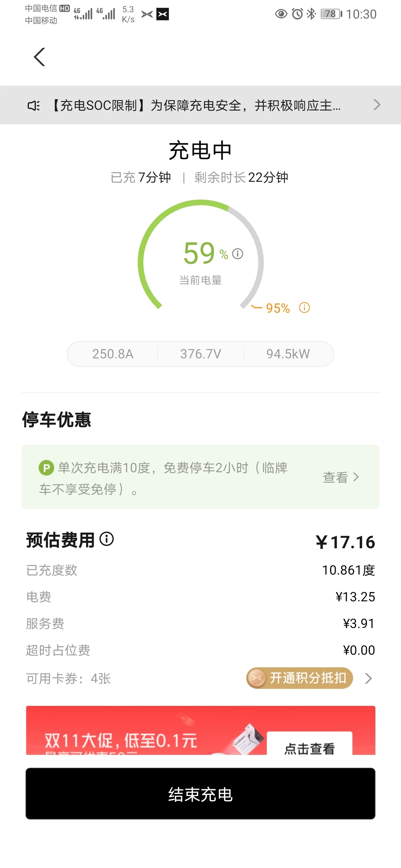The width and height of the screenshot is (401, 868).
Task: Tap the 94.5kW power reading
Action: point(288,354)
